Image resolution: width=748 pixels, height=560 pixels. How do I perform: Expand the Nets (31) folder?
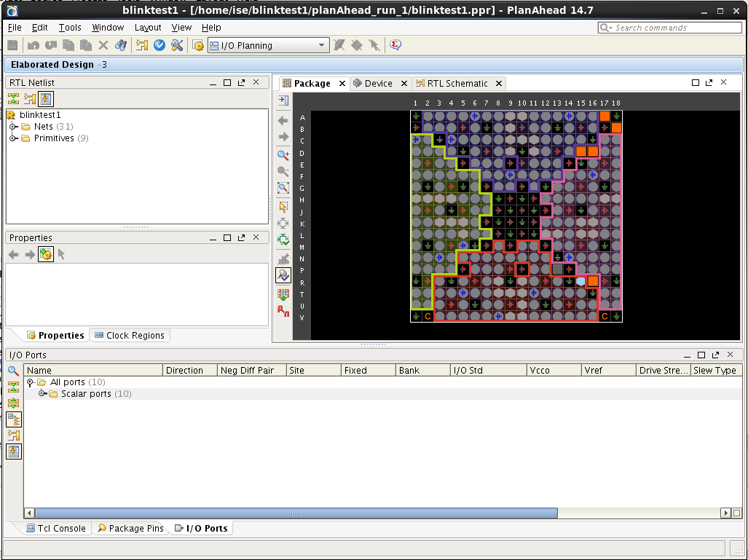click(x=13, y=127)
